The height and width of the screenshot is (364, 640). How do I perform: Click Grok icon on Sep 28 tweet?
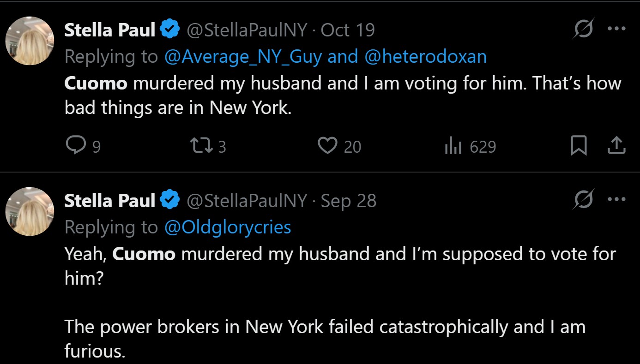[583, 200]
